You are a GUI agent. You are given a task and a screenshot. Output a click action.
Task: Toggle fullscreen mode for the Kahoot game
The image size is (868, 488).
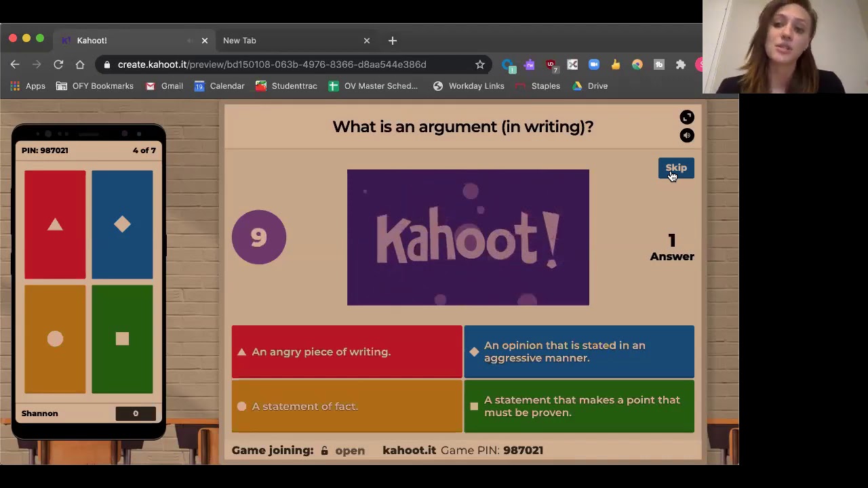pos(687,117)
